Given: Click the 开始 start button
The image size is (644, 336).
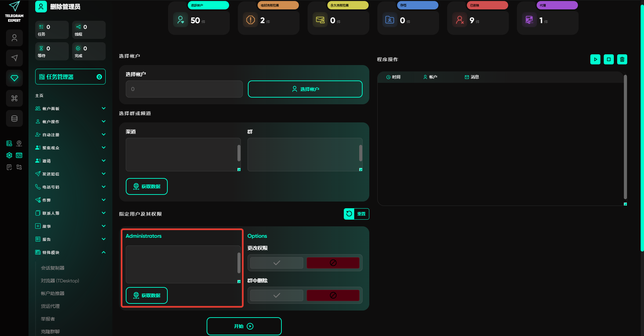Looking at the screenshot, I should point(244,326).
